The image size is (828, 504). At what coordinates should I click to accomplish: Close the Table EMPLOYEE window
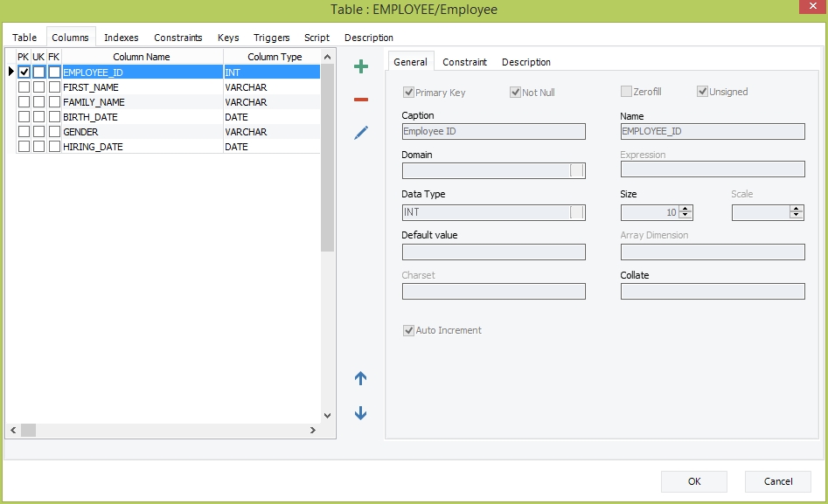810,8
